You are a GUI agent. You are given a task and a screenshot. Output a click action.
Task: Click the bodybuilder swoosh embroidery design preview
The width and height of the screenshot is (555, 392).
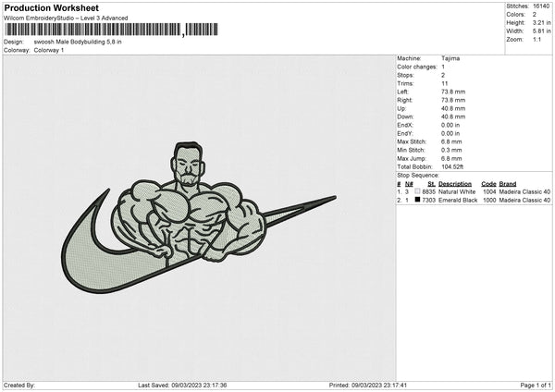(x=199, y=217)
